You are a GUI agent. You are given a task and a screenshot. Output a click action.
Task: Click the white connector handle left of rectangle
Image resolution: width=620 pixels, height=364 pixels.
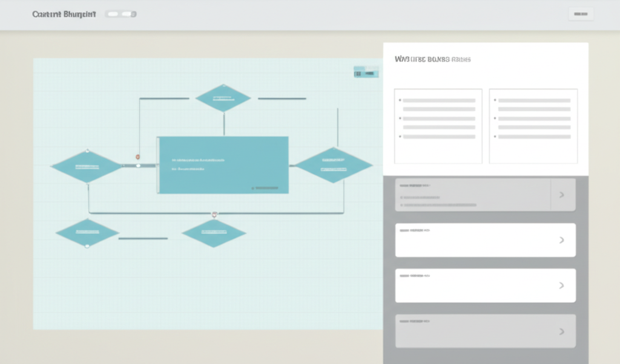(138, 165)
